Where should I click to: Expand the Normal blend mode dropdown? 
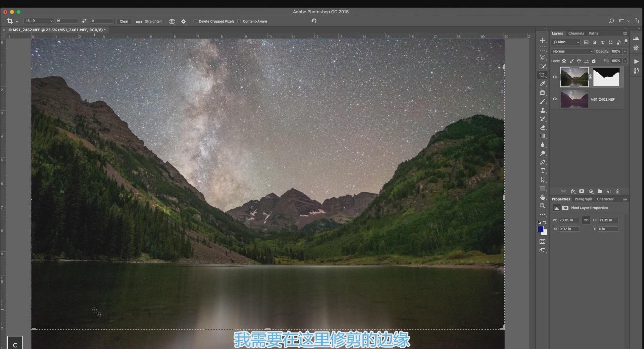point(573,51)
